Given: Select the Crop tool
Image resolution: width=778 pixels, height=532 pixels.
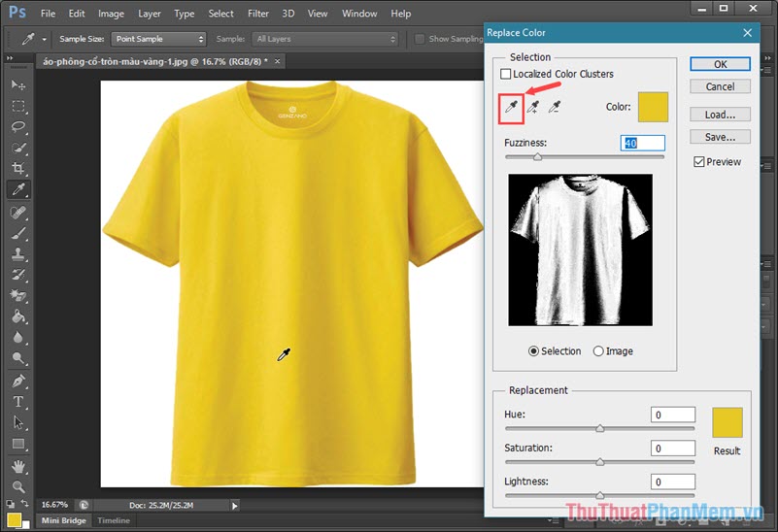Looking at the screenshot, I should (18, 168).
